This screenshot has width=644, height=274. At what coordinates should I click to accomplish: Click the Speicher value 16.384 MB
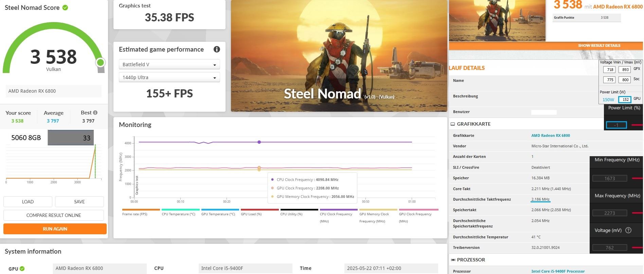tap(540, 178)
